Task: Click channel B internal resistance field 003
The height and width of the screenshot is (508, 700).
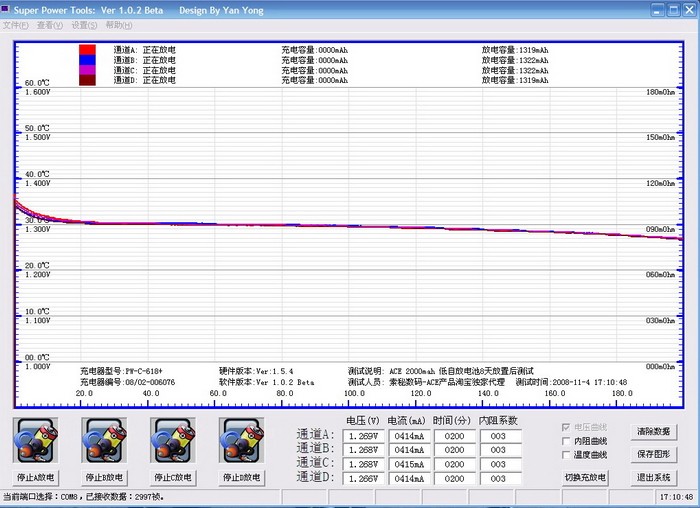Action: tap(500, 450)
